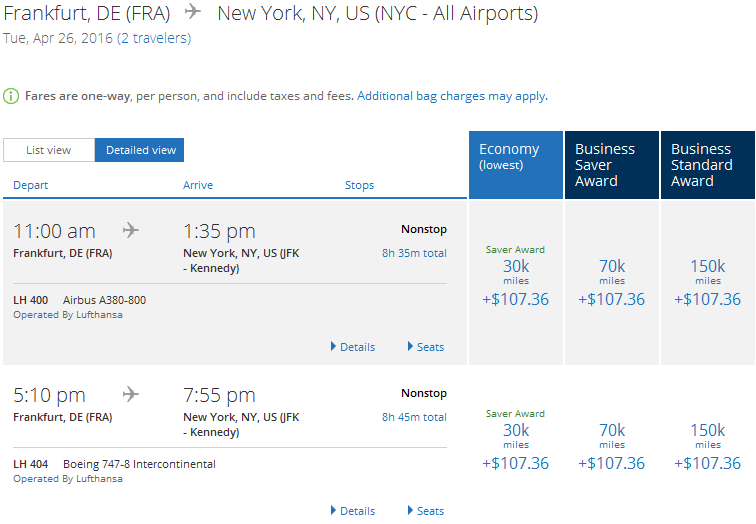This screenshot has height=524, width=756.
Task: Click the 2 travelers link
Action: 154,38
